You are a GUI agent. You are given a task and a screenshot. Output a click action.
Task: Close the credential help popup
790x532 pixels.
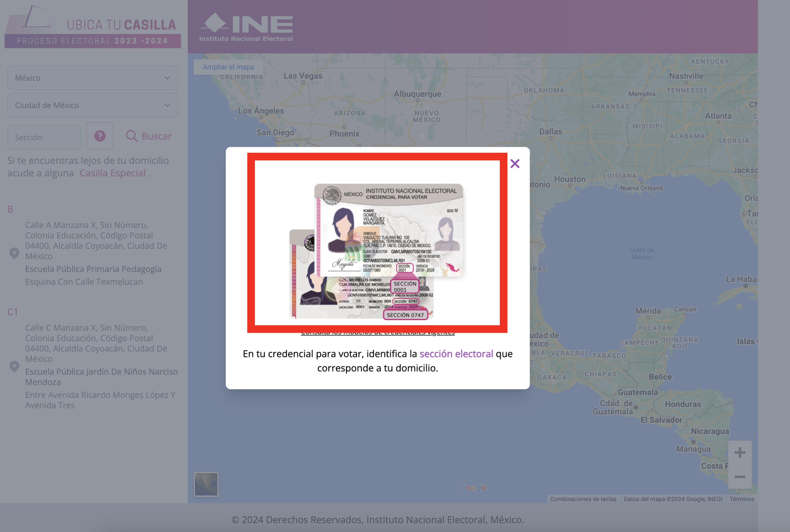(x=515, y=164)
